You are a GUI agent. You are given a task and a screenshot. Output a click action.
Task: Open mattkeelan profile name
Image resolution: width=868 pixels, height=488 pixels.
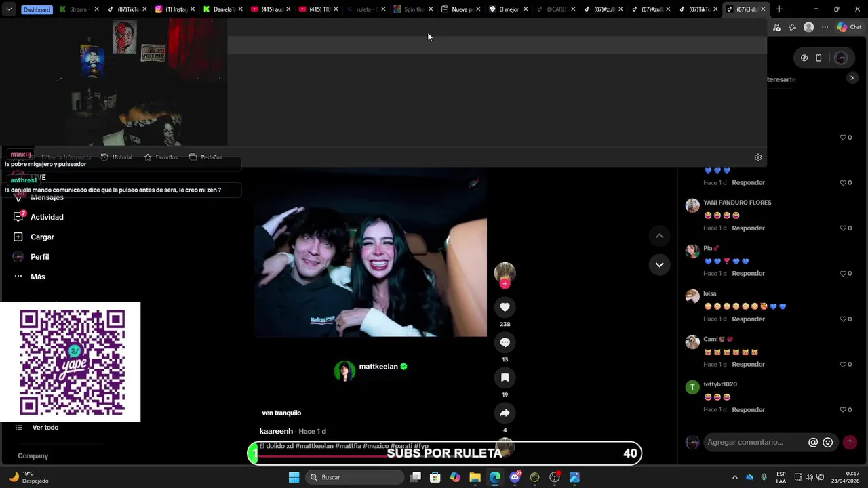(x=378, y=367)
